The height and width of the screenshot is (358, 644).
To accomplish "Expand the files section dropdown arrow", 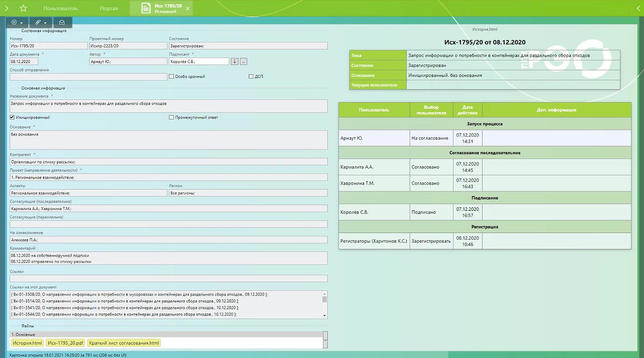I will [325, 340].
